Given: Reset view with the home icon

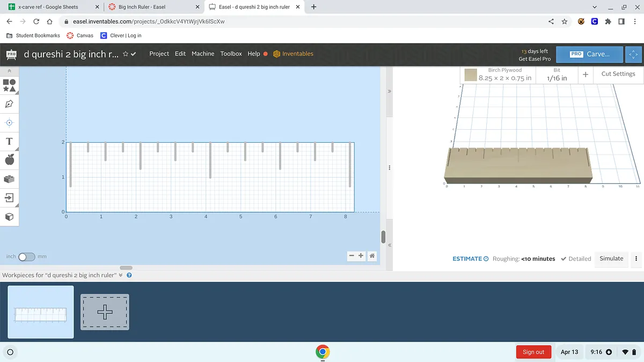Looking at the screenshot, I should pos(372,256).
